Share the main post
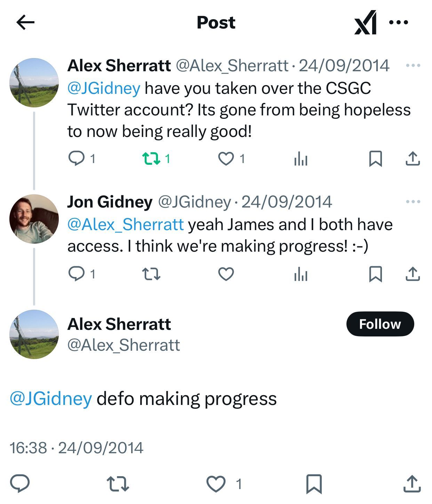Screen dimensions: 432x504 (412, 484)
